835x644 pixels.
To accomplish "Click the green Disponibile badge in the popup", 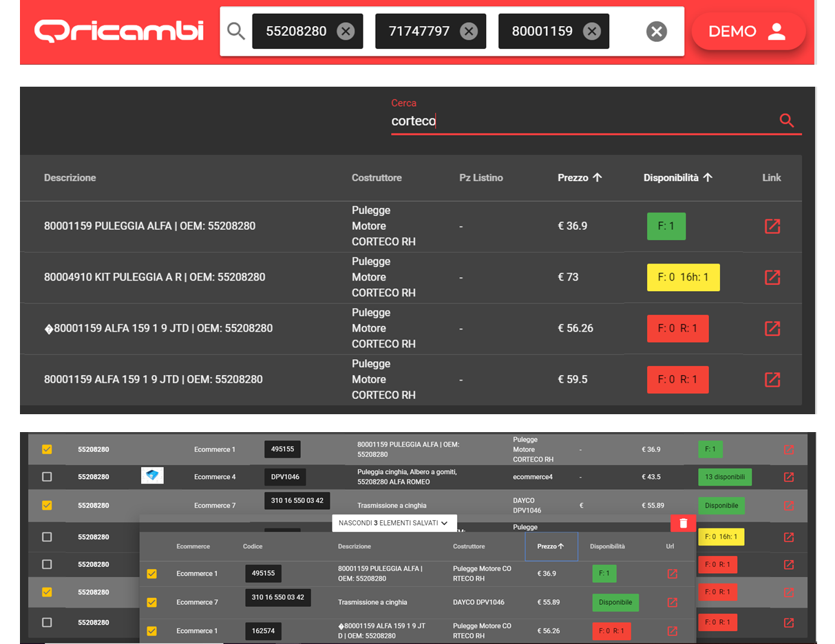I will 615,602.
